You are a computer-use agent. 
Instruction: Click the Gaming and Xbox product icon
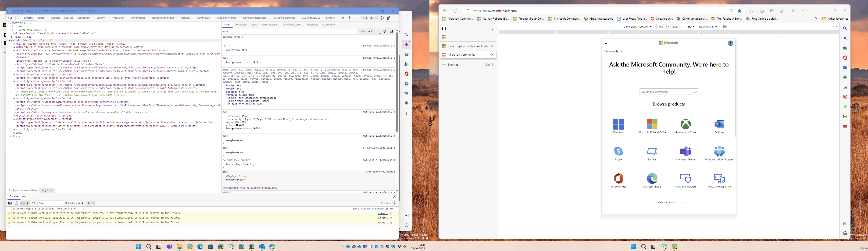tap(686, 124)
